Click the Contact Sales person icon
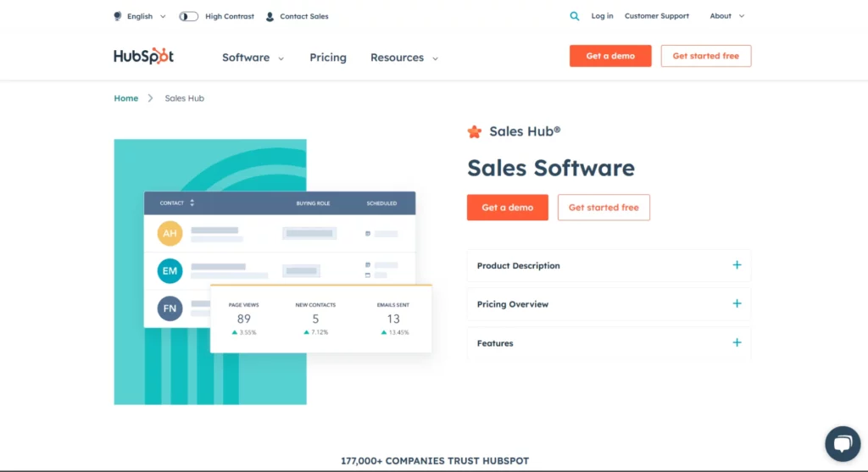The height and width of the screenshot is (472, 868). (270, 17)
